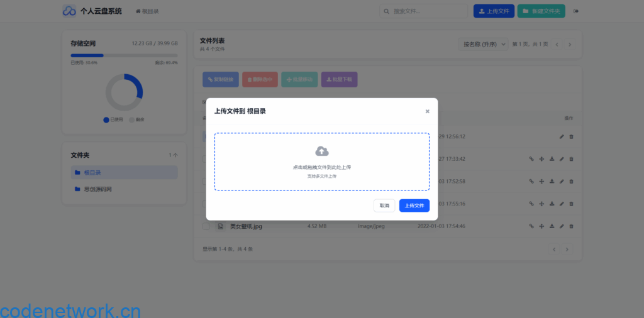Click the 新建文件夹 button in the top bar
This screenshot has height=318, width=644.
coord(541,11)
